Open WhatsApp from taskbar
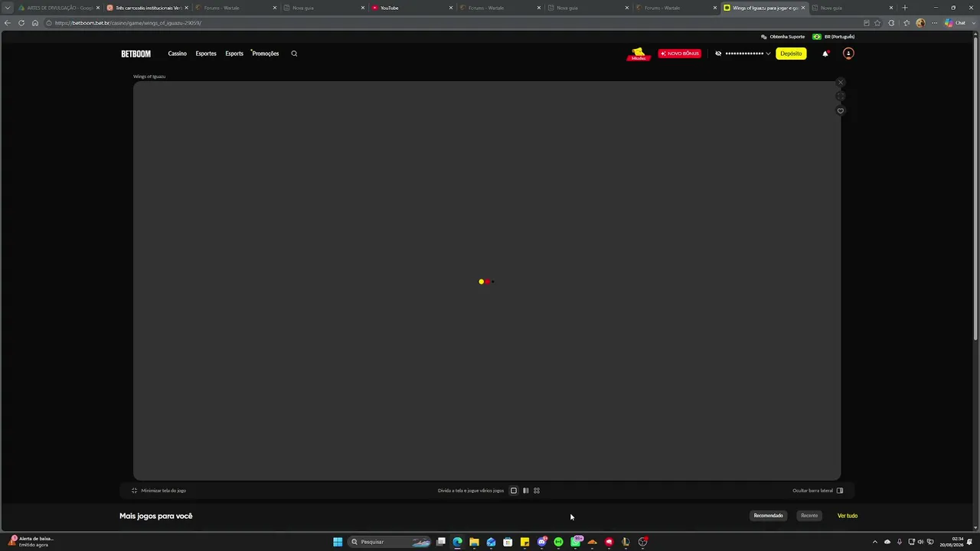 coord(576,542)
